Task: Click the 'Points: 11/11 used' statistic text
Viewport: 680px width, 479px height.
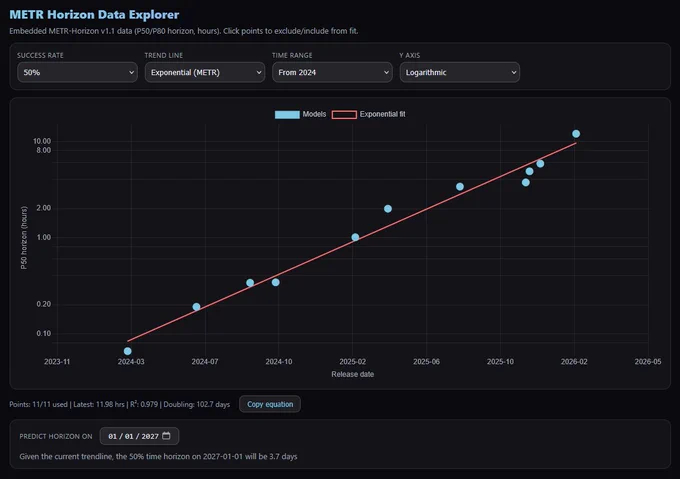Action: click(x=39, y=404)
